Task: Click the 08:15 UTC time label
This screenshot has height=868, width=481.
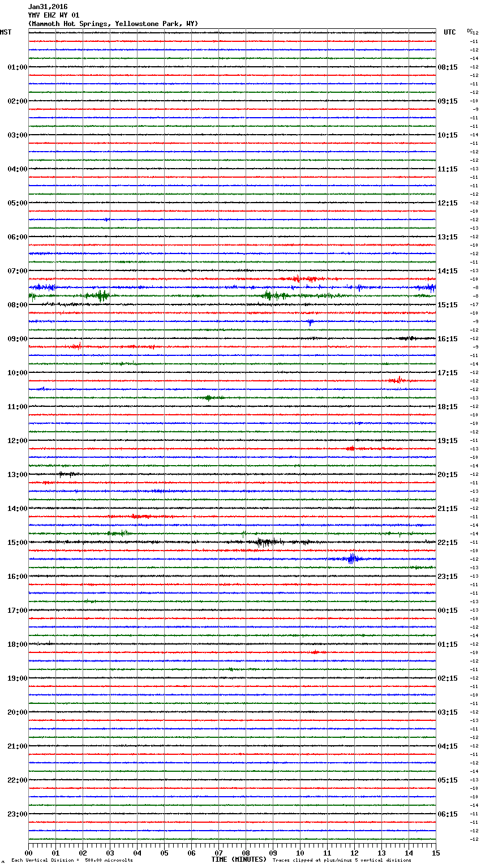Action: pos(448,67)
